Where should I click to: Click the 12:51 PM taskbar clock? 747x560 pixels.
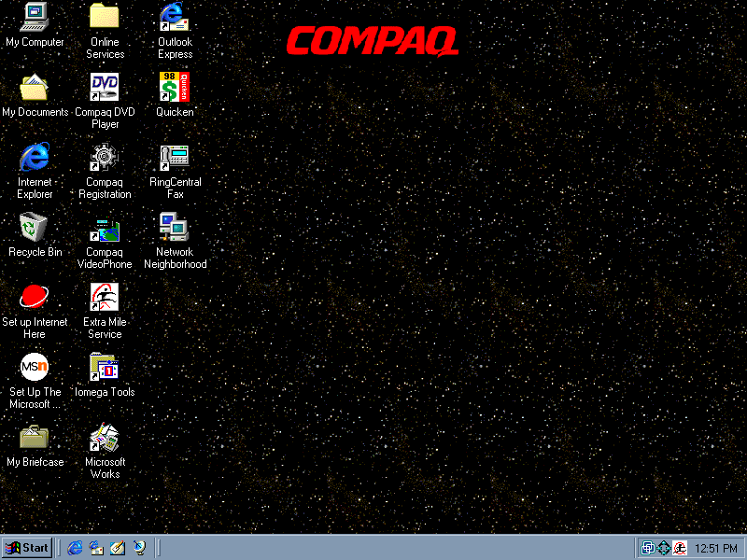(x=716, y=549)
